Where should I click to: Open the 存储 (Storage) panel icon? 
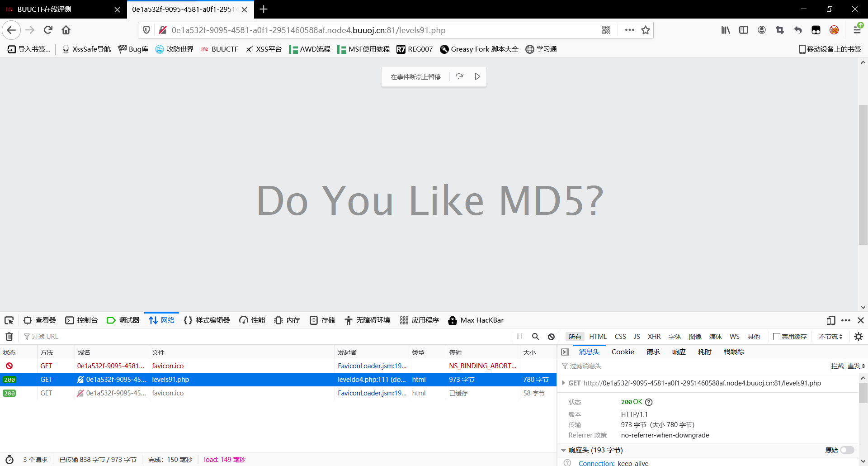322,320
